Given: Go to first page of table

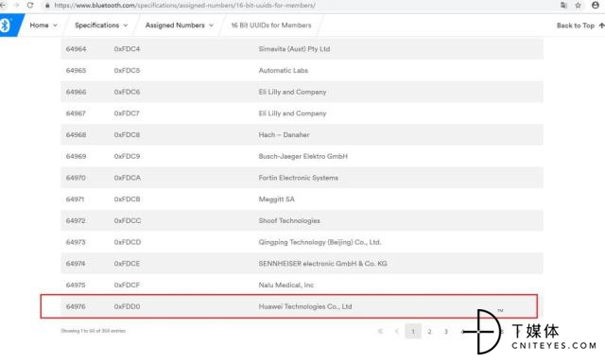Looking at the screenshot, I should [380, 331].
